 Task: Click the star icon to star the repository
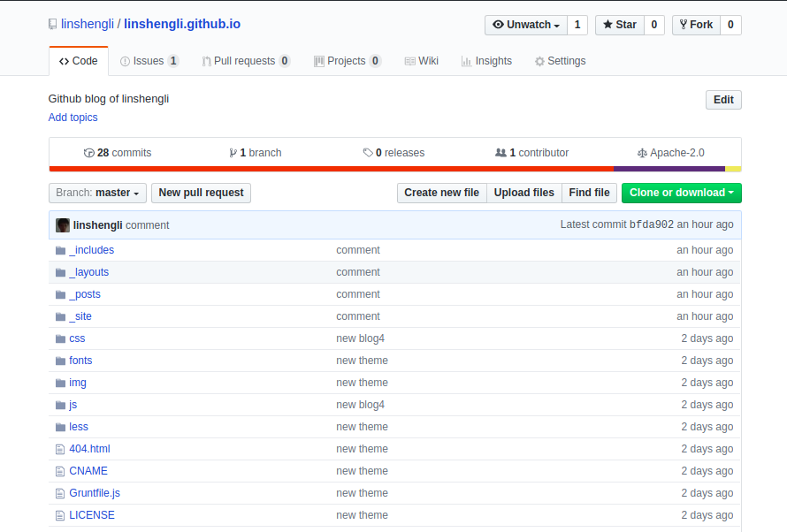[607, 25]
